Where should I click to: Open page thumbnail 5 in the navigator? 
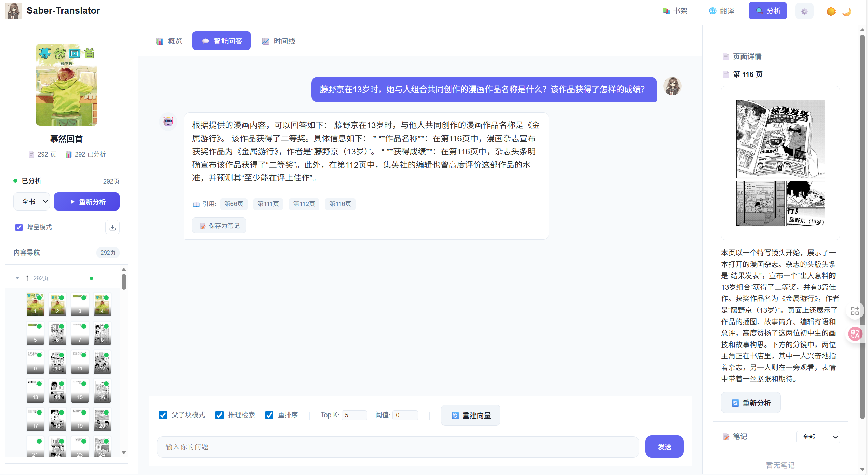(35, 333)
